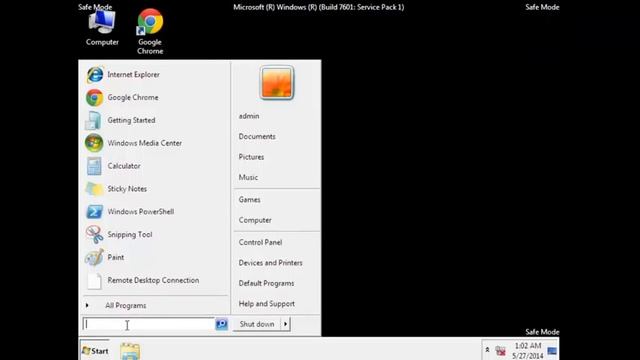Screen dimensions: 640x360
Task: Click the search magnifier icon in Start menu
Action: pos(221,324)
